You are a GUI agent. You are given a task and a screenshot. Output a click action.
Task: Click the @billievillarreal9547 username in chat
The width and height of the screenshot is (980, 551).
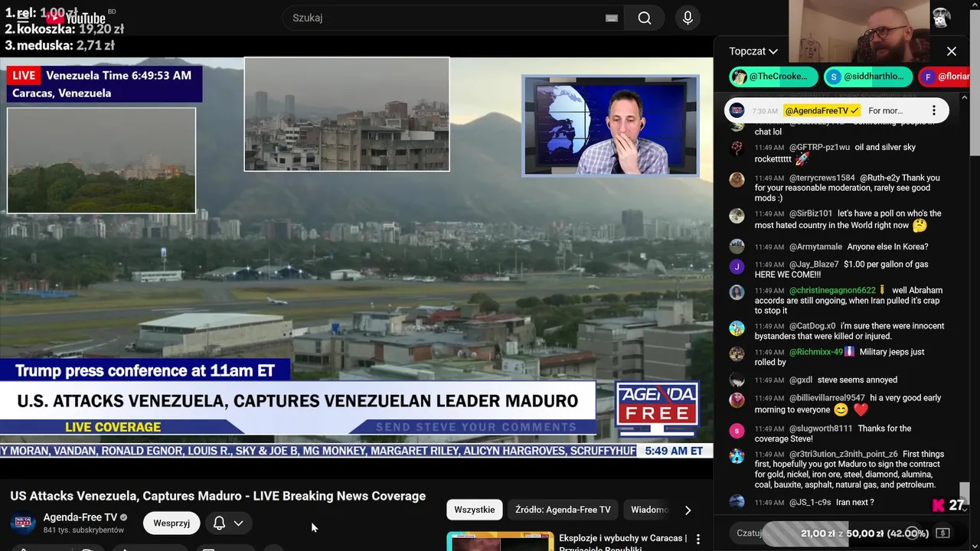[827, 398]
